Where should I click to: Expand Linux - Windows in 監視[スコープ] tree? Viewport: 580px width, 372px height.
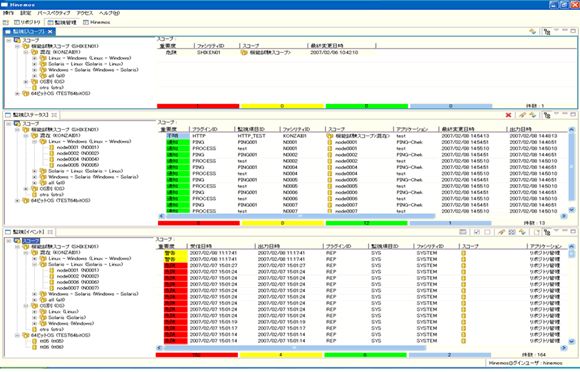coord(35,58)
